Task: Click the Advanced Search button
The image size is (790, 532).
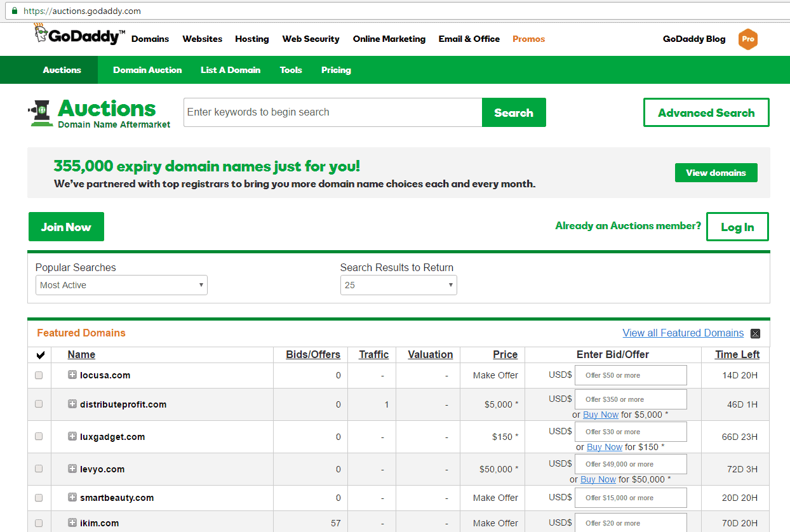Action: 706,112
